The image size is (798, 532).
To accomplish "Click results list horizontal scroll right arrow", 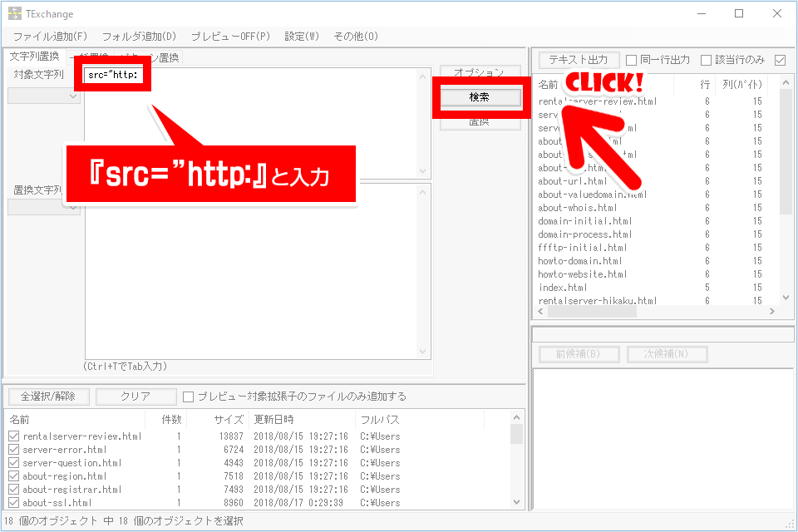I will coord(772,311).
